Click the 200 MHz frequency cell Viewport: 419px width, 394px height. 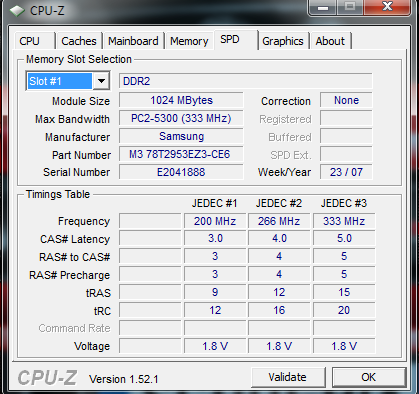click(x=215, y=221)
